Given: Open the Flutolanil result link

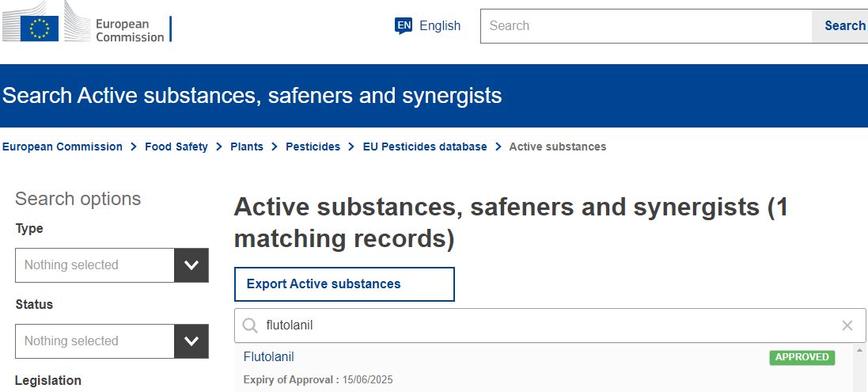Looking at the screenshot, I should [268, 357].
